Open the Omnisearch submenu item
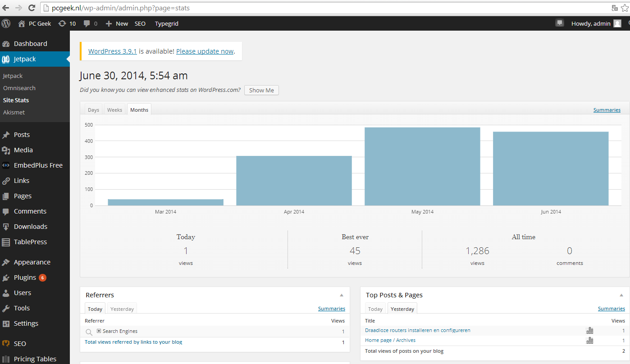630x364 pixels. click(19, 88)
